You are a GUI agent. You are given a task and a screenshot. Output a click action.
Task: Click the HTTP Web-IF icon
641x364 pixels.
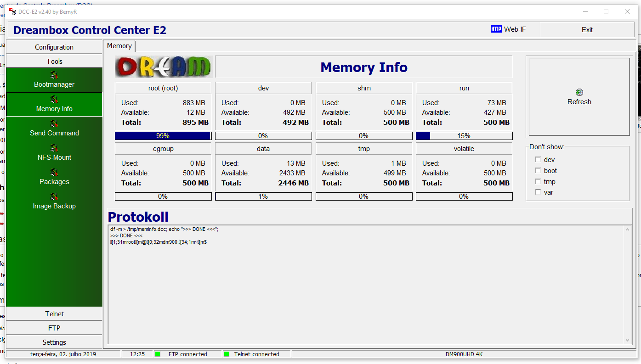tap(496, 29)
